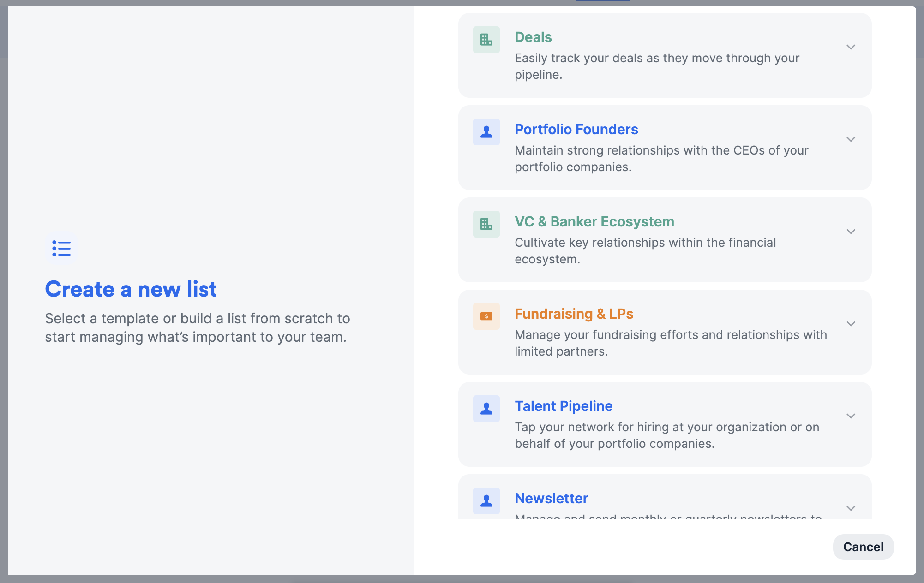924x583 pixels.
Task: Expand the Talent Pipeline section
Action: (851, 416)
